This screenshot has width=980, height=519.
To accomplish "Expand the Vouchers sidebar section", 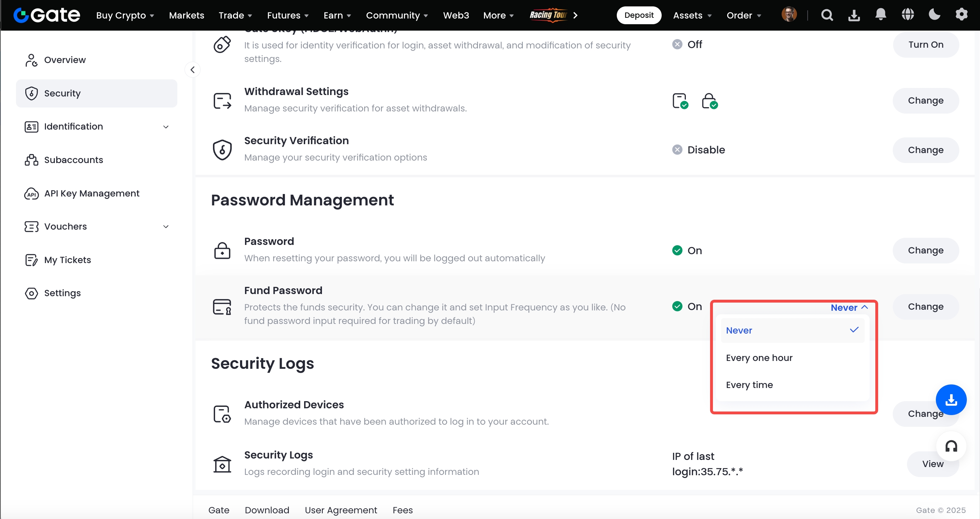I will [166, 227].
